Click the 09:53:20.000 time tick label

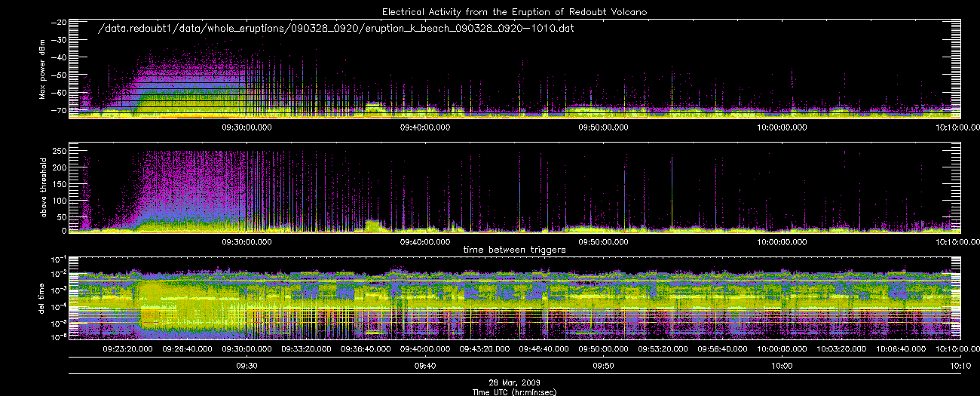click(x=663, y=349)
